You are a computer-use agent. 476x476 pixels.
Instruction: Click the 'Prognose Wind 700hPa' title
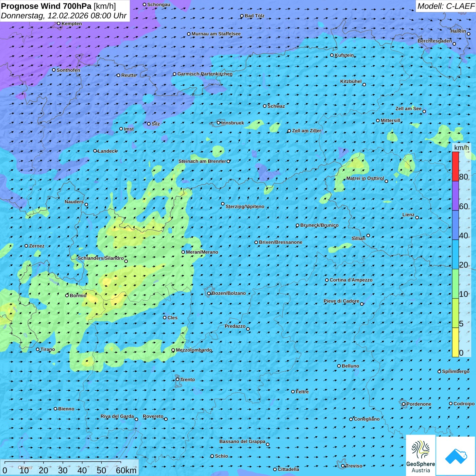(46, 6)
